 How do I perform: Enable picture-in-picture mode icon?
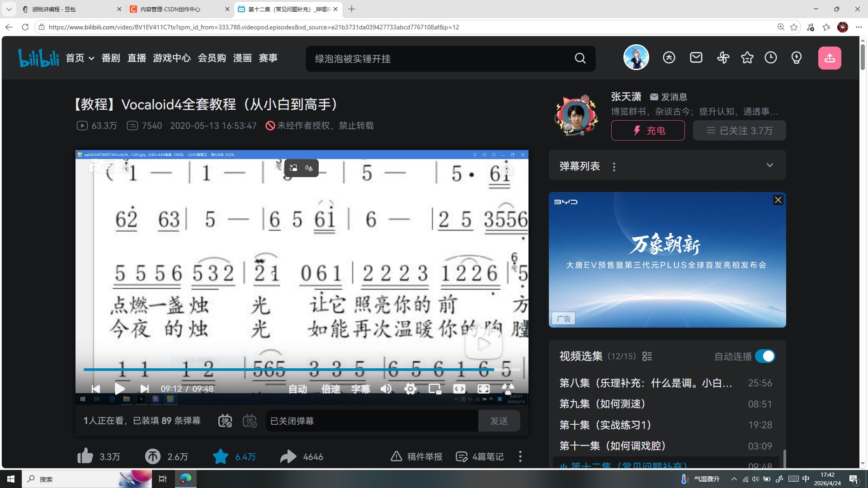[435, 389]
